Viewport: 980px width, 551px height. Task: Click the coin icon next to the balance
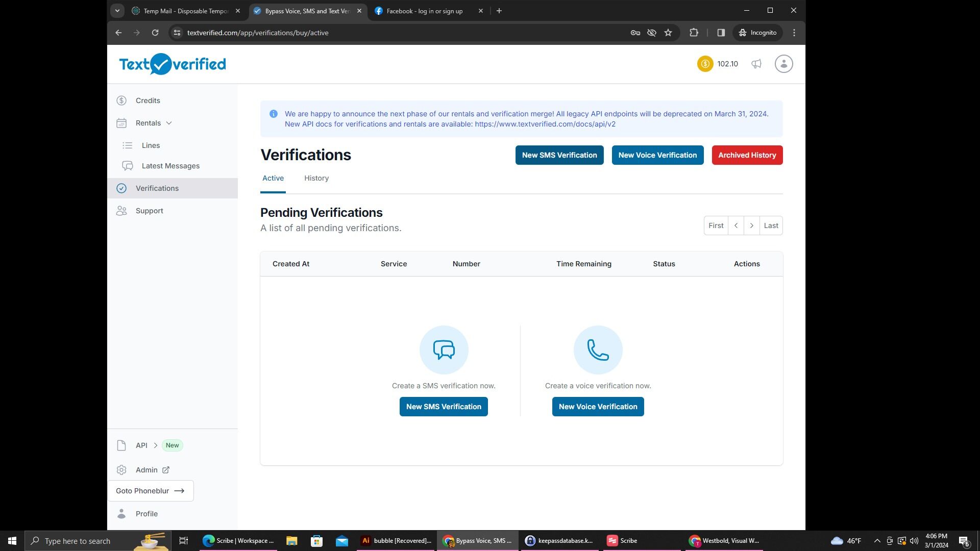click(x=705, y=64)
